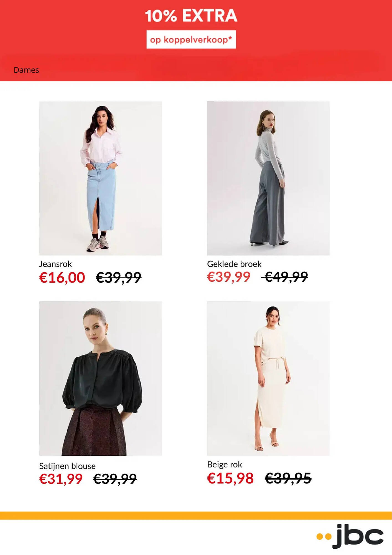
Task: Click the jbc logo
Action: [350, 536]
